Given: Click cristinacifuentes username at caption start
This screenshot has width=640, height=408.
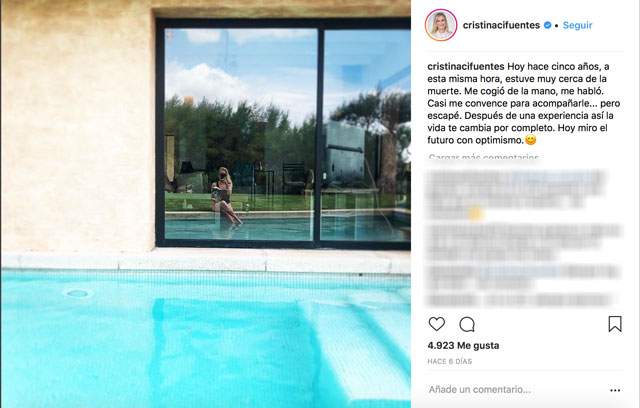Looking at the screenshot, I should (466, 67).
